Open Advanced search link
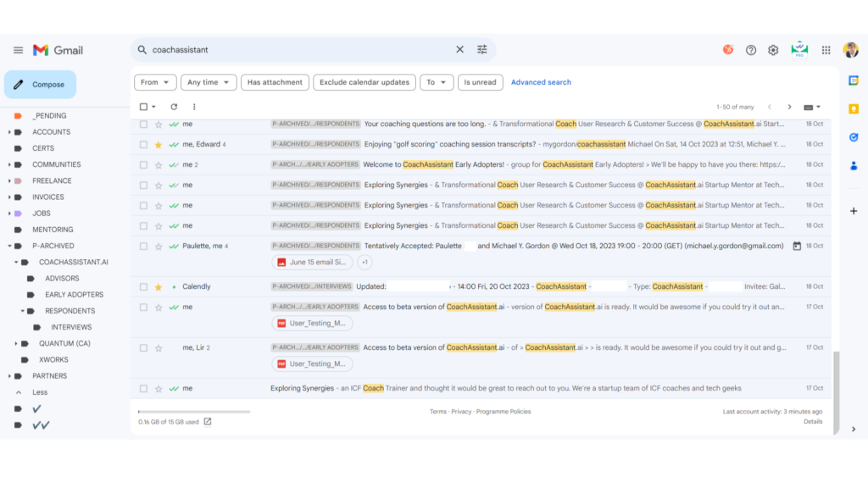Screen dimensions: 868x488 (541, 82)
